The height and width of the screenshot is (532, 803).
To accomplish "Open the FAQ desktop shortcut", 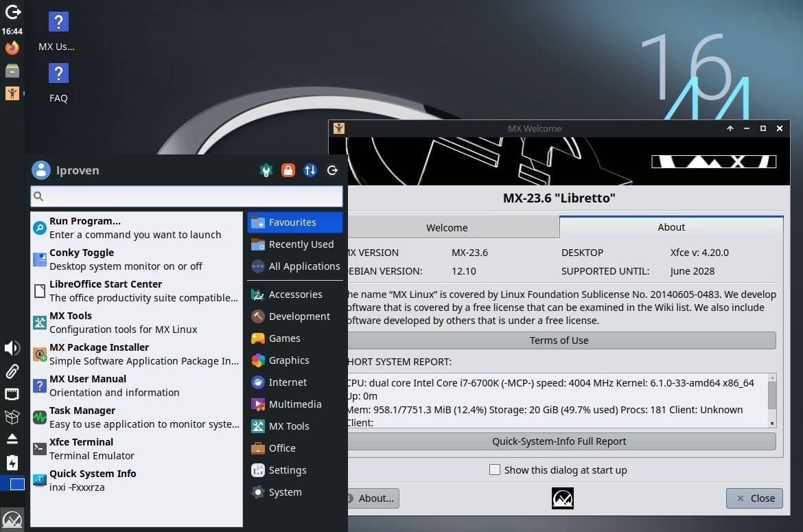I will (58, 83).
